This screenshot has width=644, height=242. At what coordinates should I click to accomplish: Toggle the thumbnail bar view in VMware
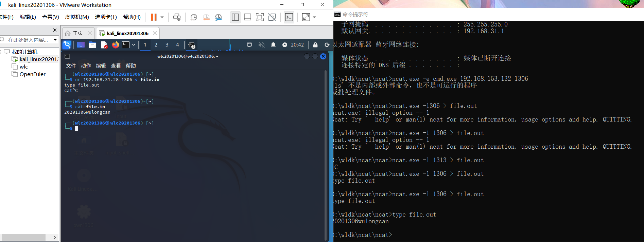(247, 17)
